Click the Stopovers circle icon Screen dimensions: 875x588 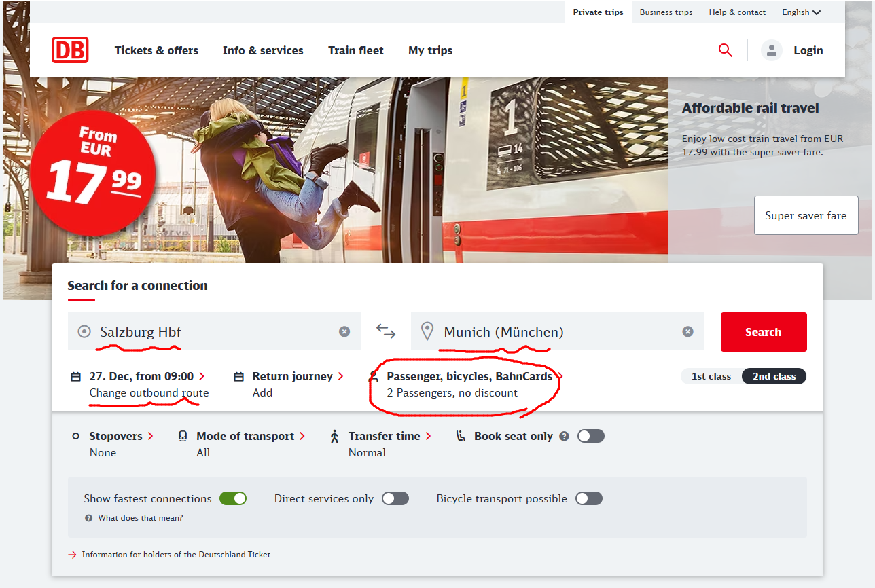coord(75,436)
